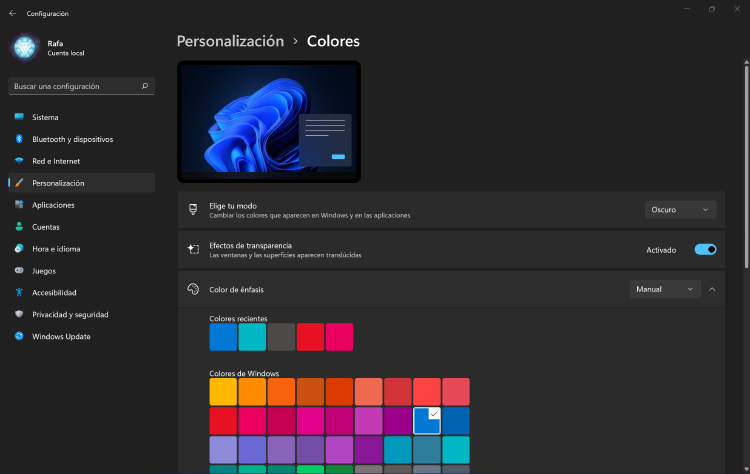Viewport: 750px width, 474px height.
Task: Click the Color de énfasis palette icon
Action: click(x=193, y=289)
